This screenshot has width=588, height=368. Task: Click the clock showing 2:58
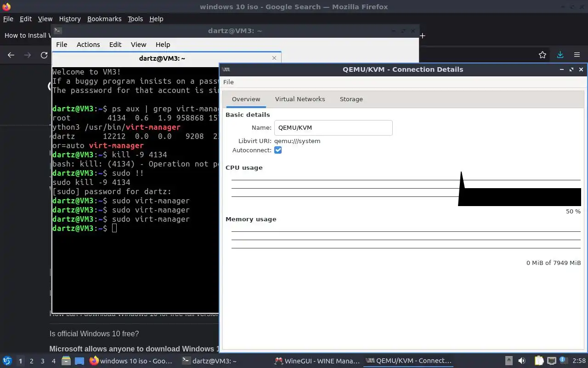point(579,361)
